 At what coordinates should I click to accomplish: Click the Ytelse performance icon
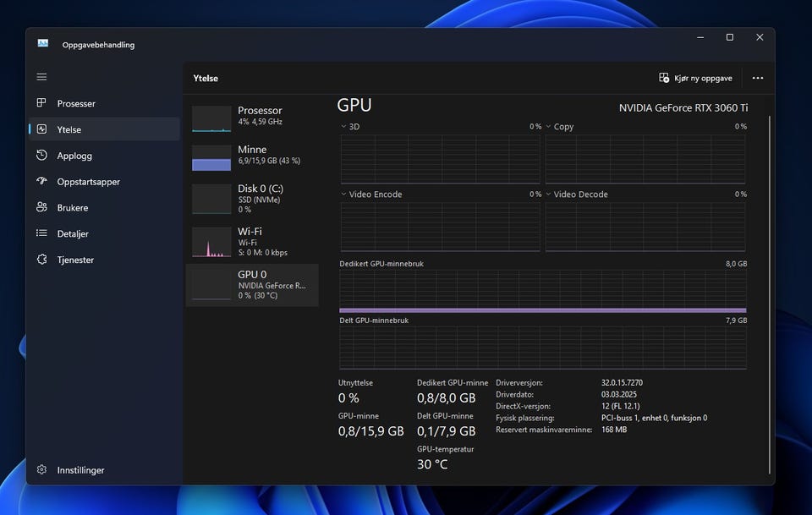(41, 129)
